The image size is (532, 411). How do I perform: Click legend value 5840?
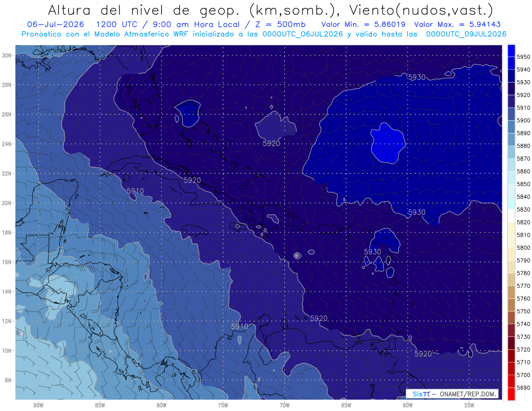point(523,196)
